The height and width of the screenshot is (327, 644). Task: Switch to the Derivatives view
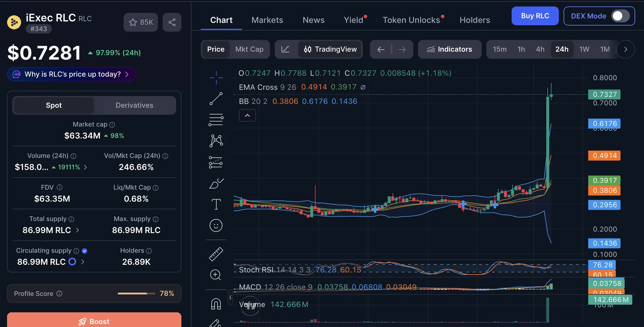[x=134, y=105]
